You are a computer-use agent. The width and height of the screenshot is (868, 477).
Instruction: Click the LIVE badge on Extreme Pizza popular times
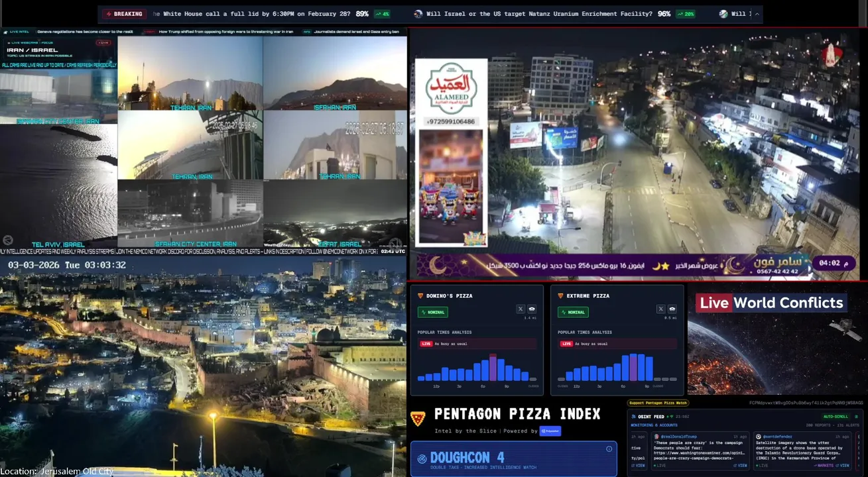[x=566, y=344]
